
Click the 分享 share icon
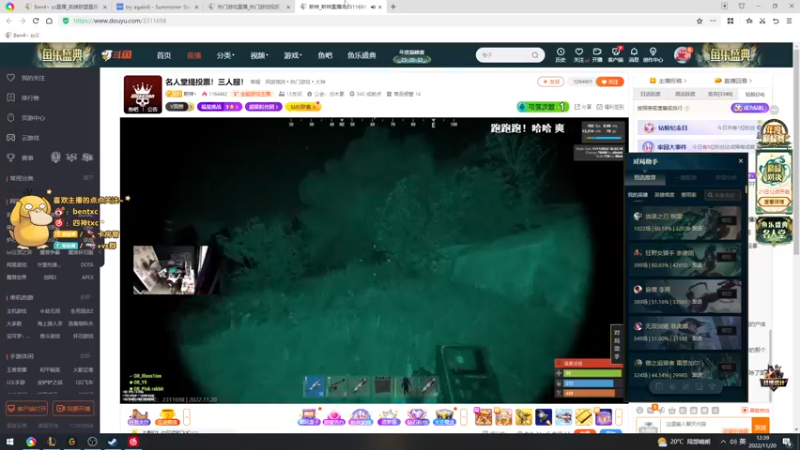pyautogui.click(x=583, y=107)
